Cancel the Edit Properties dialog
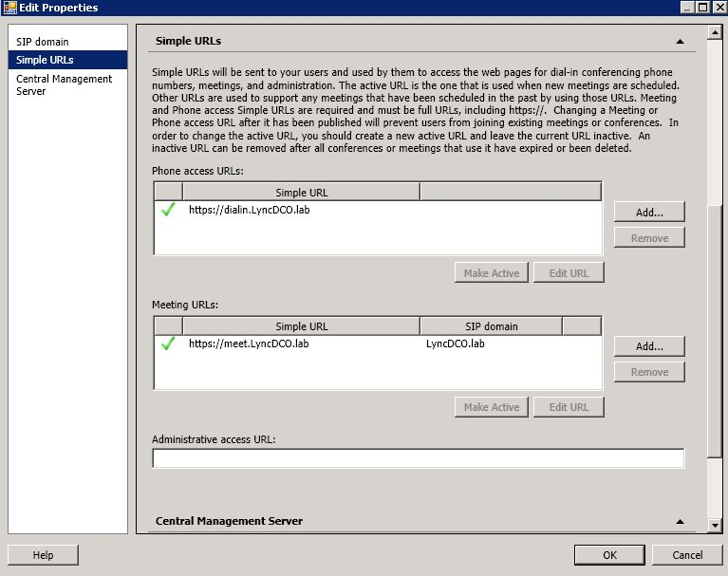The image size is (728, 576). (x=687, y=555)
